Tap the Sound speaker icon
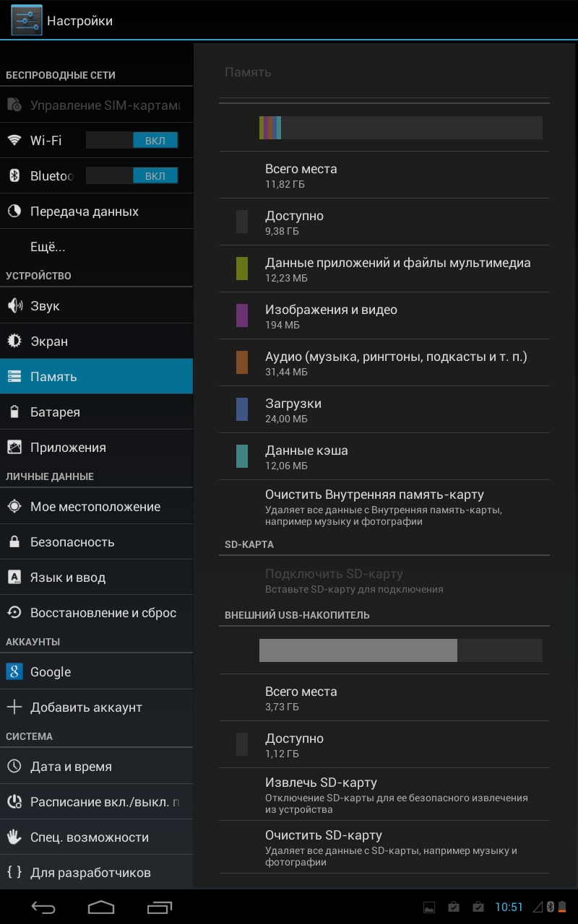Viewport: 578px width, 924px height. tap(14, 306)
